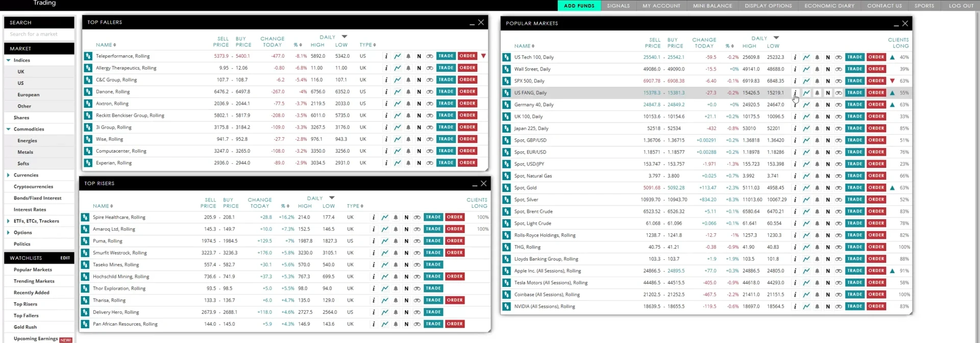The width and height of the screenshot is (980, 343).
Task: Toggle watchlist glasses for Allergy Therapeutics, Rolling
Action: point(430,68)
